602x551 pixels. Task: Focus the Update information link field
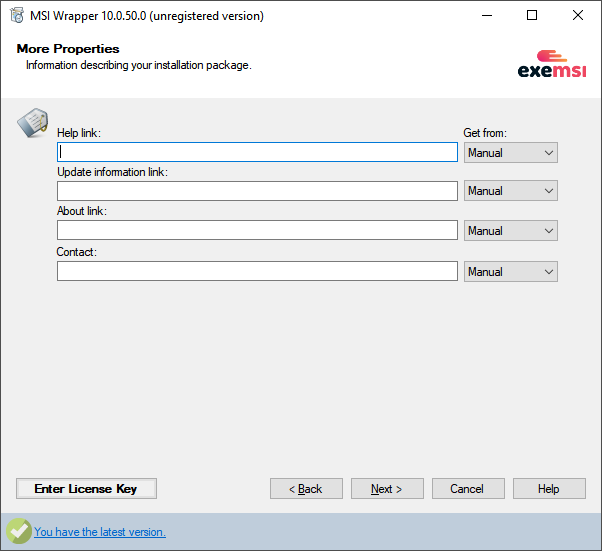257,191
